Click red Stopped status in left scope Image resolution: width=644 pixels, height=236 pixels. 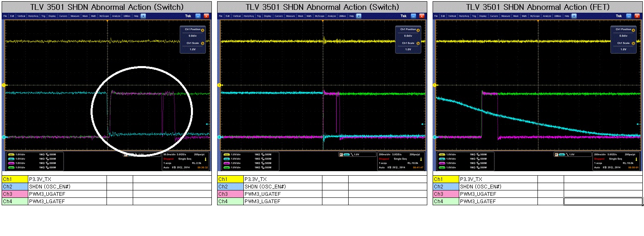(x=168, y=159)
